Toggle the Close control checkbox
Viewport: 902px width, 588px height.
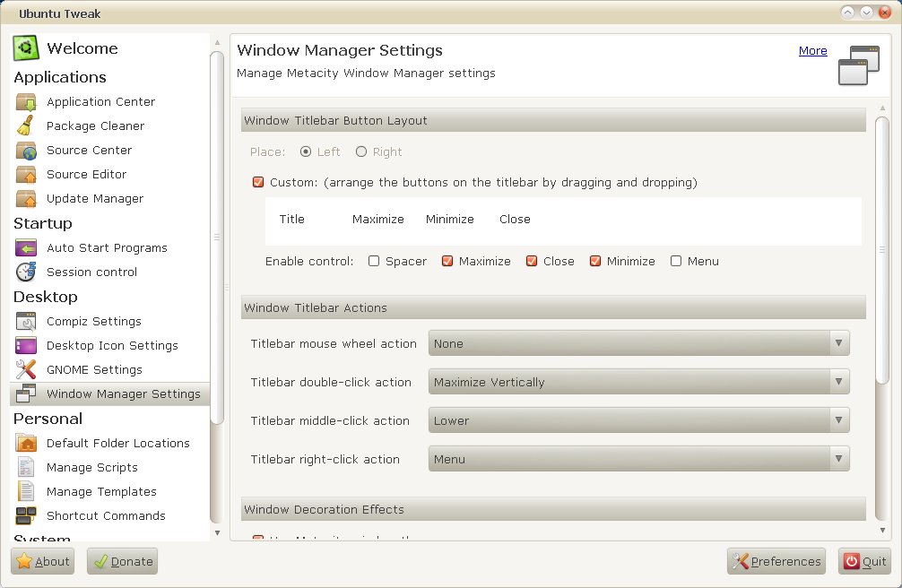tap(532, 261)
